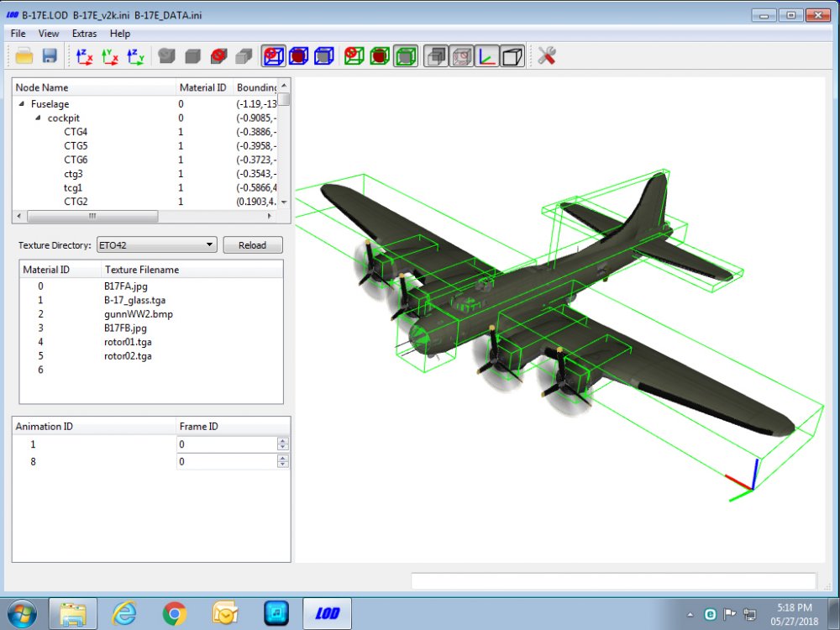Open File Explorer from the taskbar
The width and height of the screenshot is (840, 630).
point(73,614)
